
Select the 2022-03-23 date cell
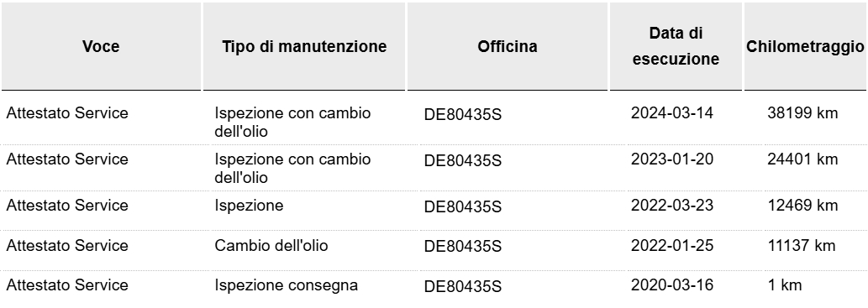point(672,206)
